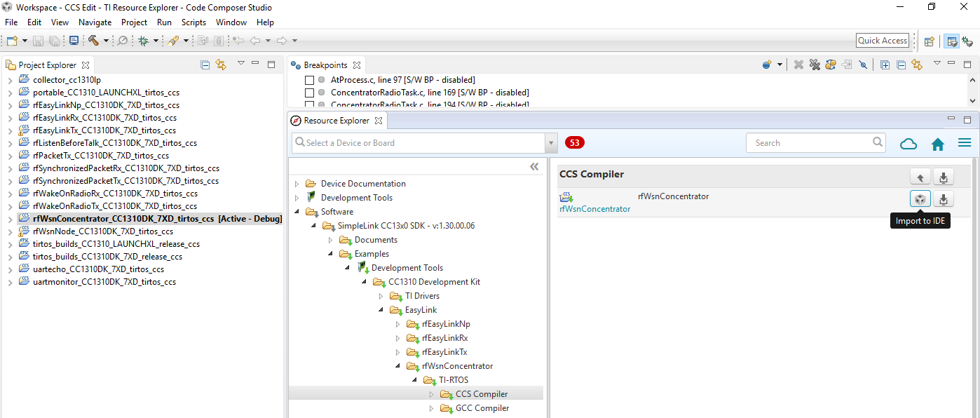
Task: Click Remove All Breakpoints double-X icon
Action: click(815, 65)
